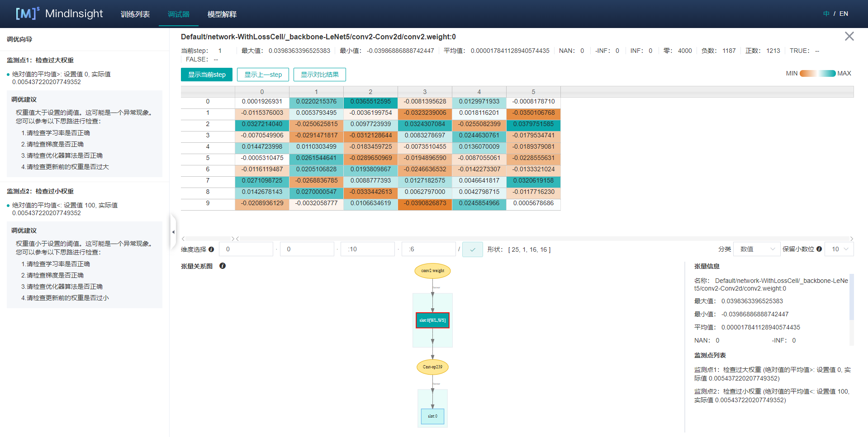Click the info icon beside 维度选择
The width and height of the screenshot is (868, 437).
(211, 249)
